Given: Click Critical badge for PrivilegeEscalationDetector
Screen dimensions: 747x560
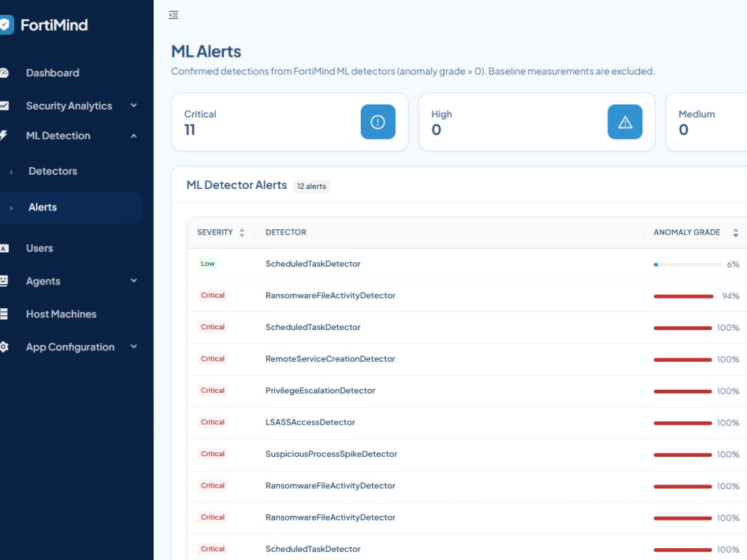Looking at the screenshot, I should click(x=212, y=391).
